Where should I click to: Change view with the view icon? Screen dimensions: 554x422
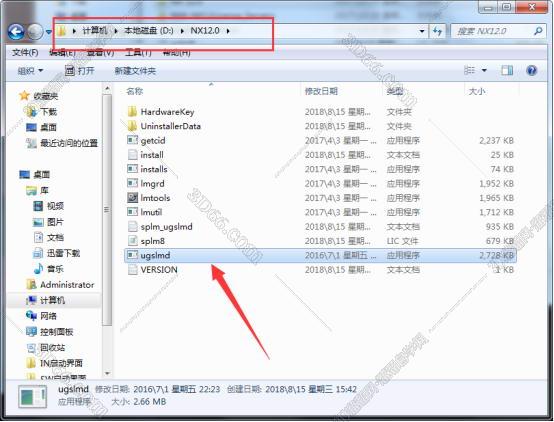[x=469, y=70]
